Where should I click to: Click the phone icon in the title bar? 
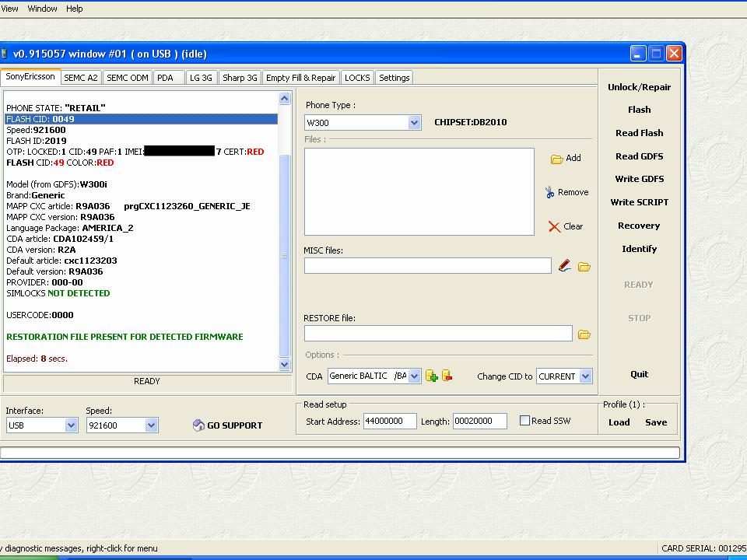coord(4,54)
